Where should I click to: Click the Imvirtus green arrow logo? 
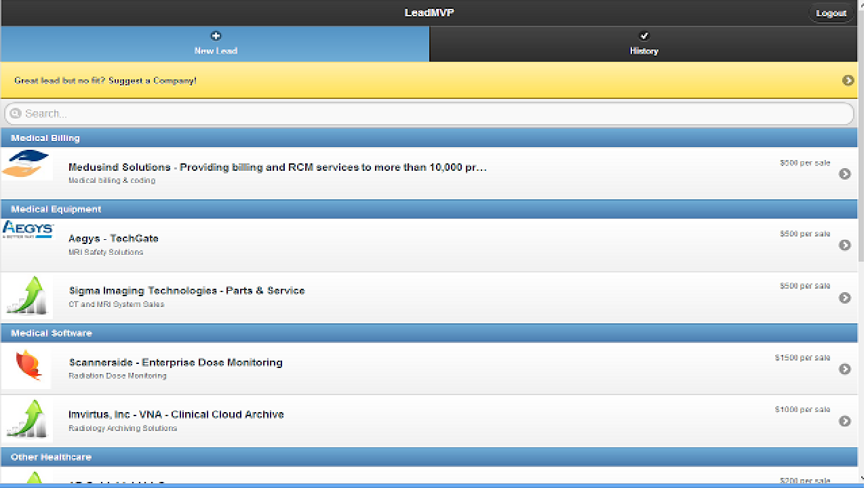click(27, 420)
